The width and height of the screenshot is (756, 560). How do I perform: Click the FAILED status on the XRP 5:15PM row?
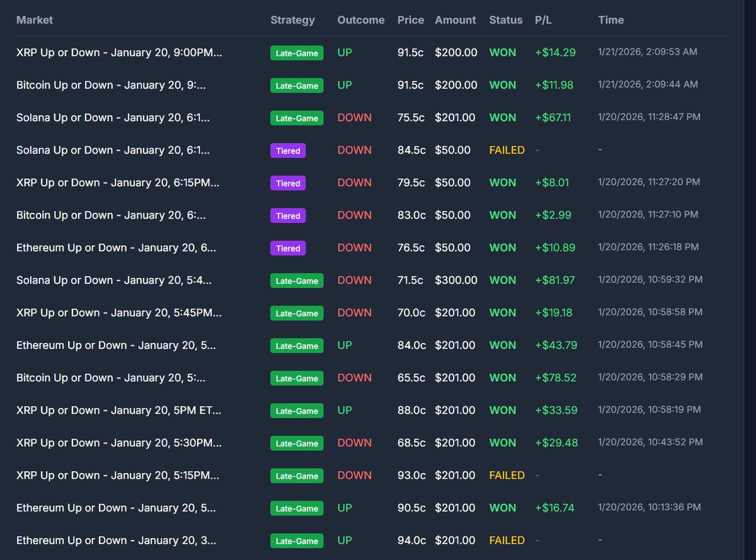tap(507, 475)
